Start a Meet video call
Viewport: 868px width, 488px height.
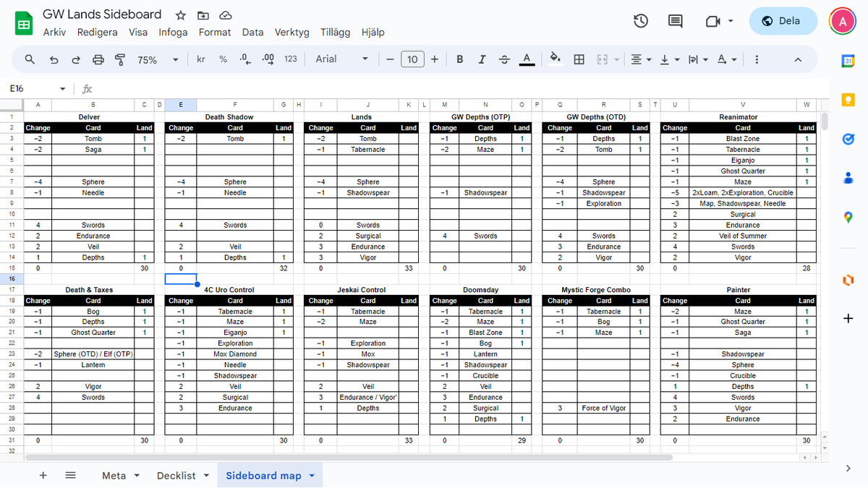click(713, 21)
